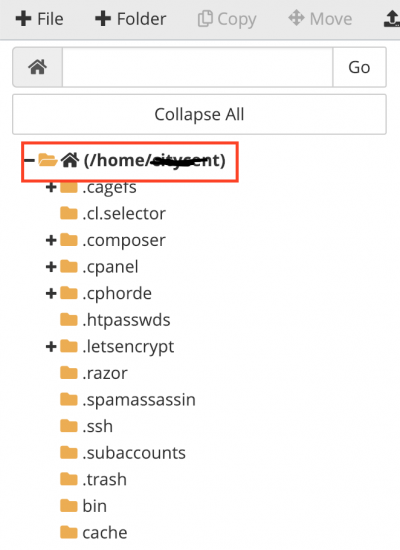Screen dimensions: 400x550
Task: Expand the .cpanel folder
Action: (x=51, y=267)
